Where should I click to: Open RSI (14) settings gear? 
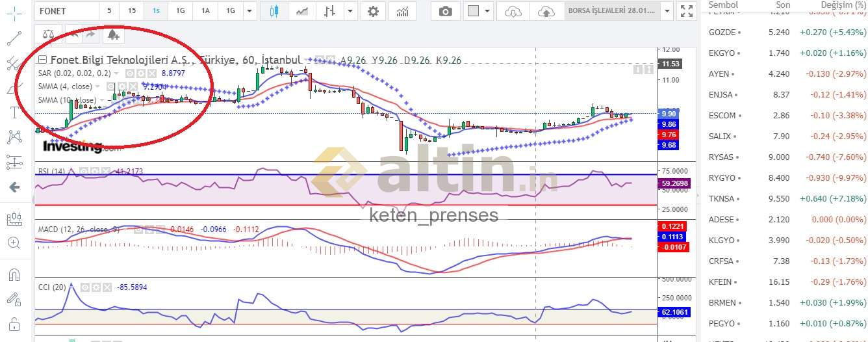coord(94,171)
